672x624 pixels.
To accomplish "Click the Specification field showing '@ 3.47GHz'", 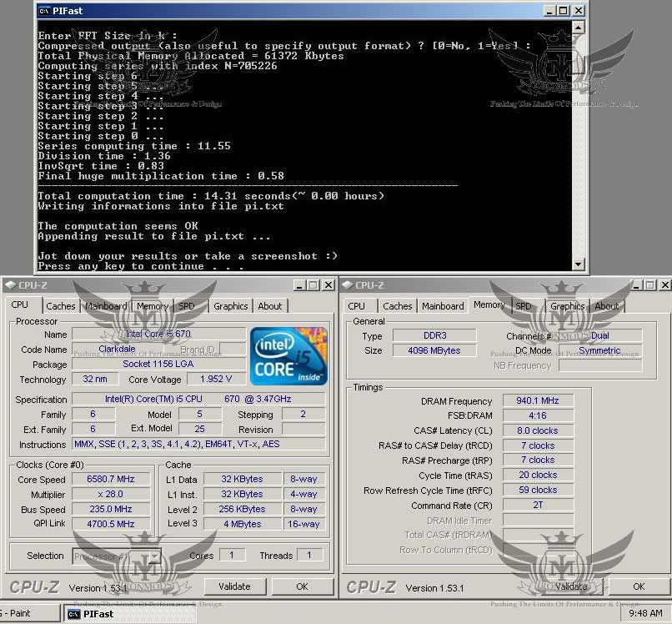I will coord(198,399).
